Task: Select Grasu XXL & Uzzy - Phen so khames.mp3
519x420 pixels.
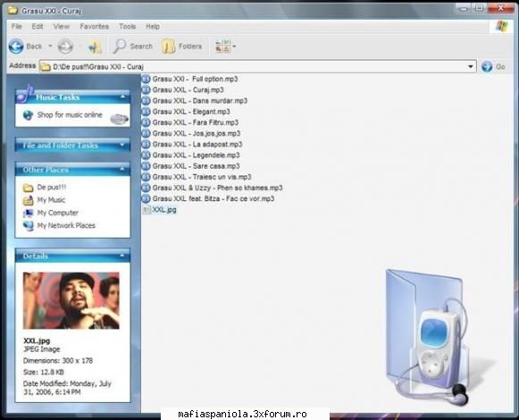Action: (x=217, y=189)
